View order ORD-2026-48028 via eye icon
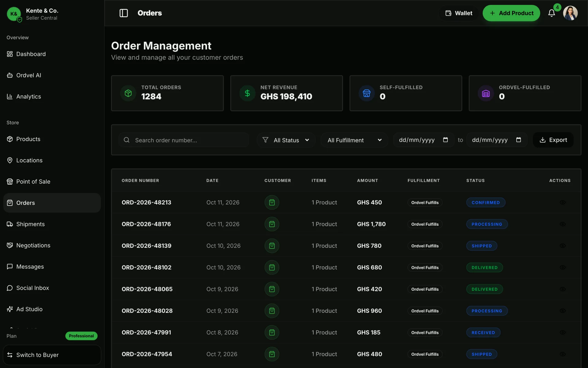The height and width of the screenshot is (368, 588). (563, 311)
